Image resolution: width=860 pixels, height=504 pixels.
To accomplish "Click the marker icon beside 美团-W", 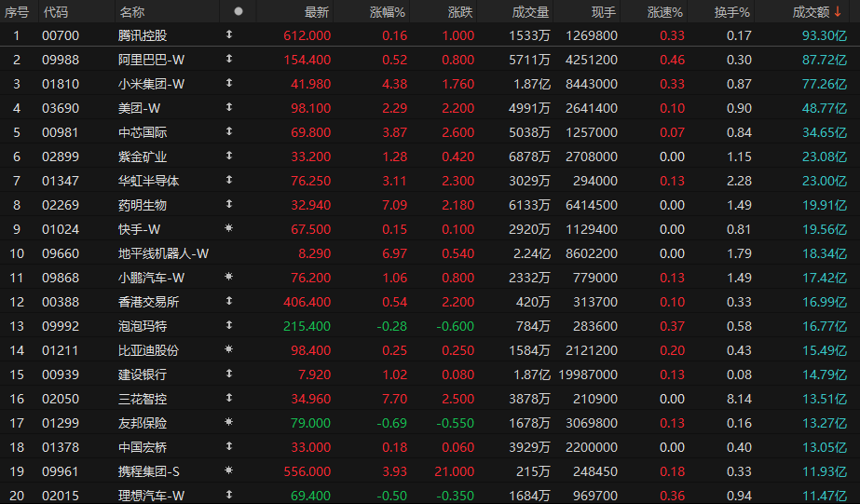I will tap(229, 107).
